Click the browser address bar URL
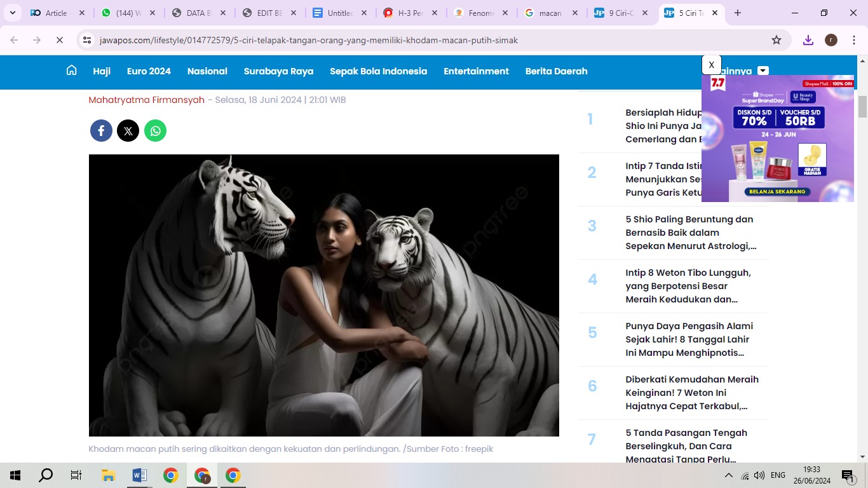 tap(309, 40)
